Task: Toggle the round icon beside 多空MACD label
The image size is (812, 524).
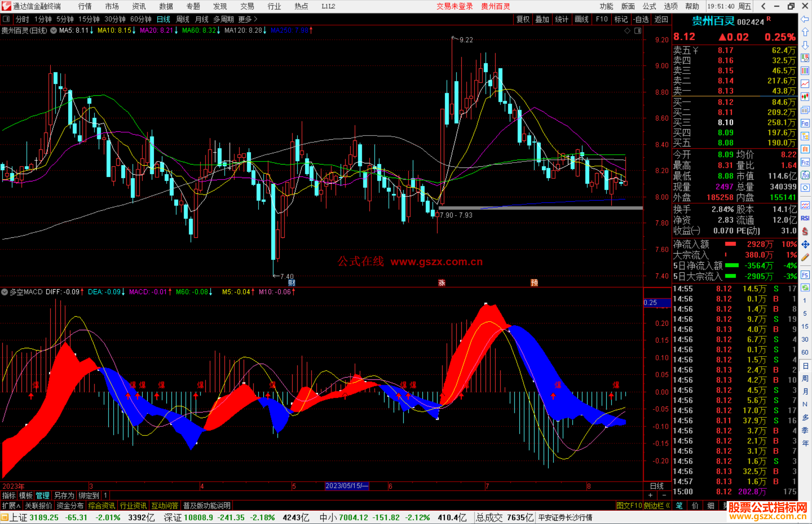Action: click(x=5, y=292)
